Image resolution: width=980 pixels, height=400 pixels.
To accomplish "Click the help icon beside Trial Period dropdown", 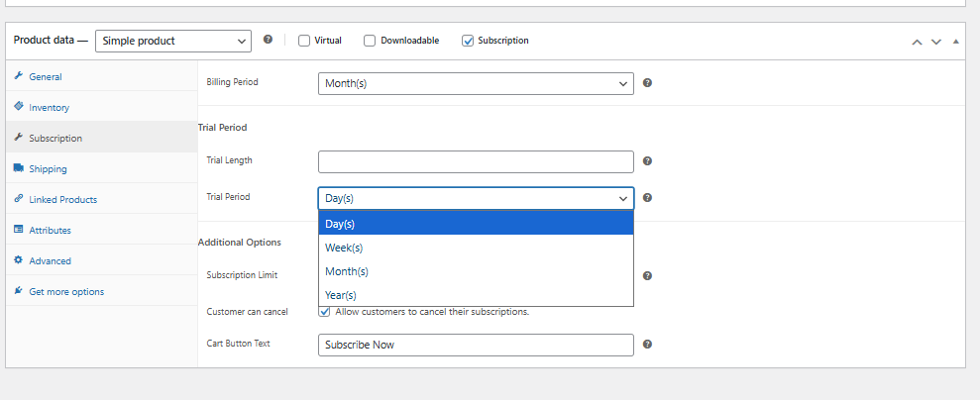I will [x=647, y=198].
